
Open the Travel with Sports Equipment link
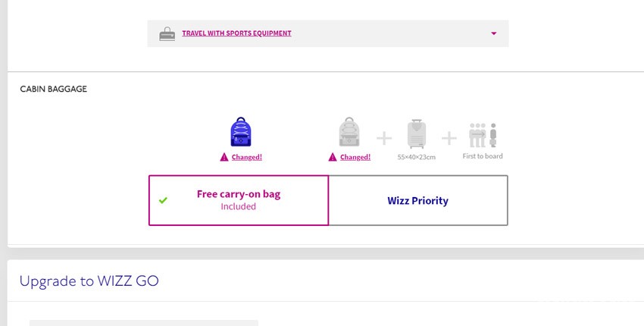pyautogui.click(x=236, y=33)
